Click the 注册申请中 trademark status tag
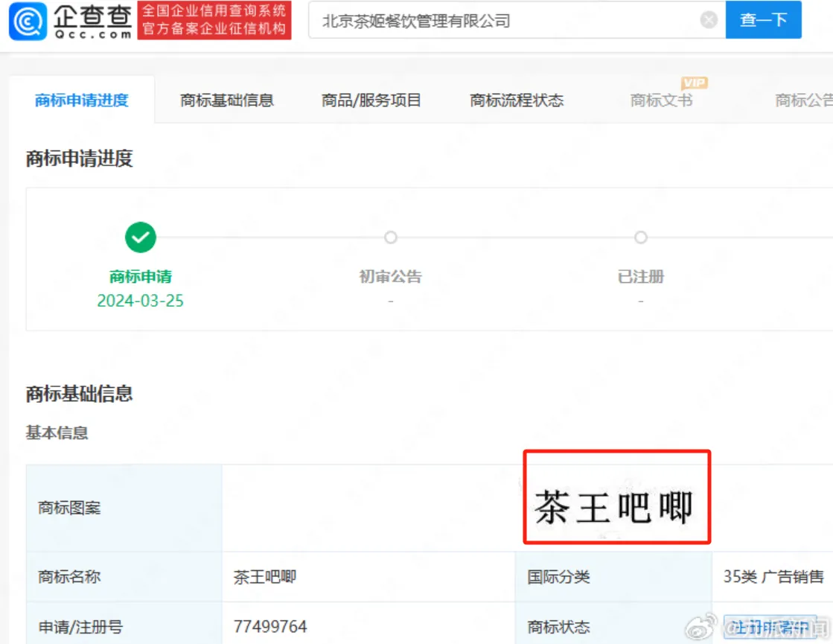 coord(770,627)
